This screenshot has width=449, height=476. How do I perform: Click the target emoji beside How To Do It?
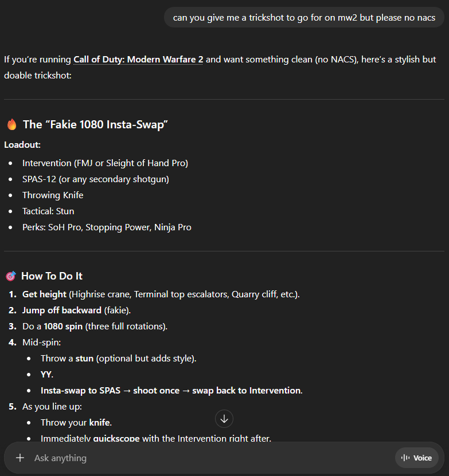(x=11, y=276)
